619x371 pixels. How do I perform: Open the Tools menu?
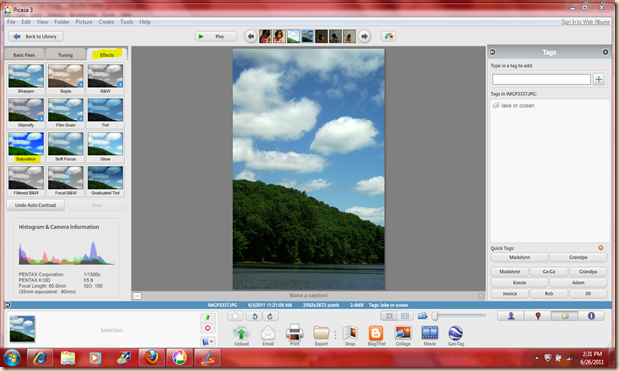[x=127, y=22]
